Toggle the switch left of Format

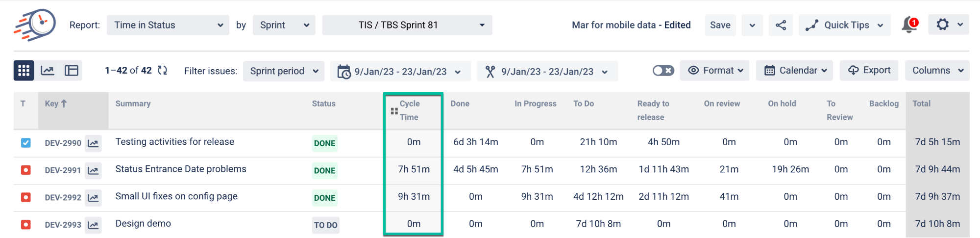(663, 71)
